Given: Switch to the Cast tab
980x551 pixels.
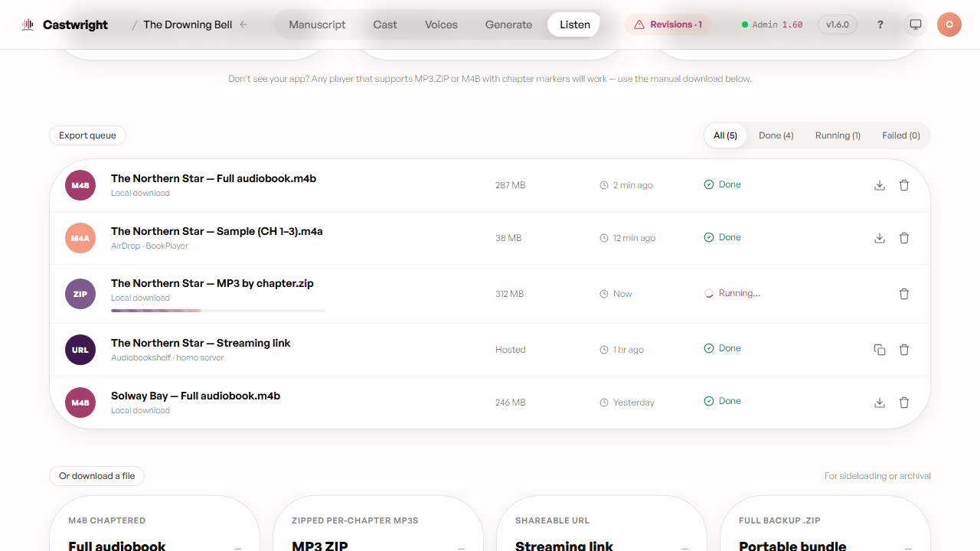Looking at the screenshot, I should pos(385,24).
